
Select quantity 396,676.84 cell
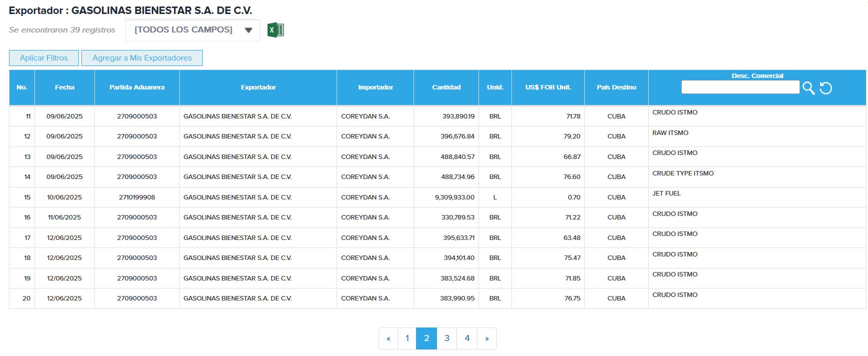(446, 136)
